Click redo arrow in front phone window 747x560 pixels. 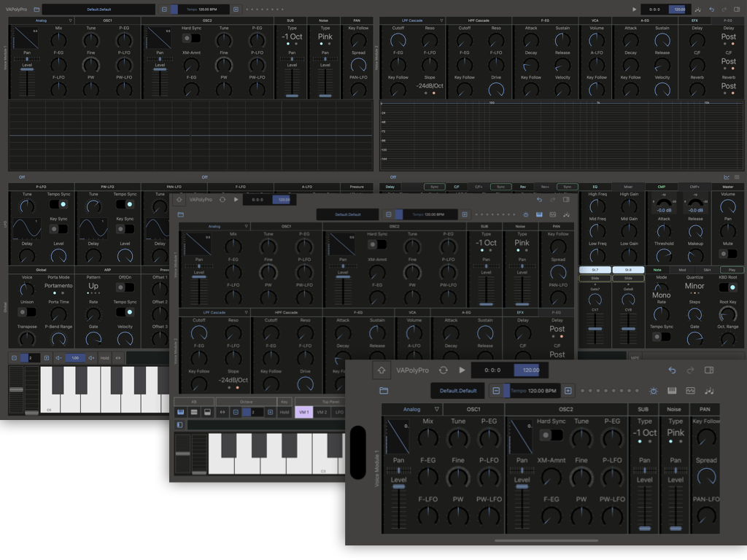690,370
